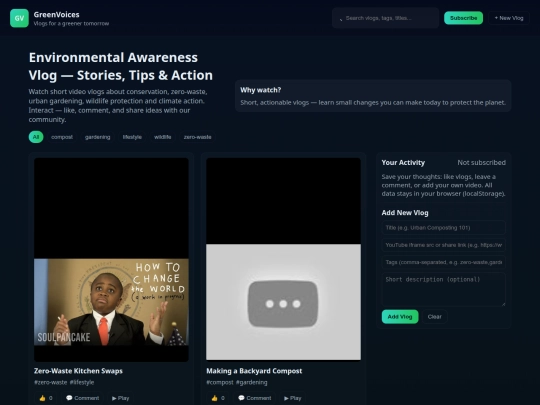Click the search vlogs input field
Viewport: 540px width, 405px height.
(385, 18)
